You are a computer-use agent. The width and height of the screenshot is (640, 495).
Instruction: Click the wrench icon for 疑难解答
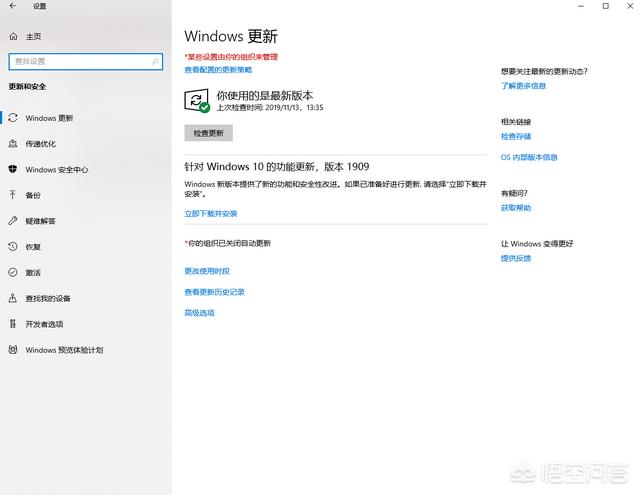13,221
